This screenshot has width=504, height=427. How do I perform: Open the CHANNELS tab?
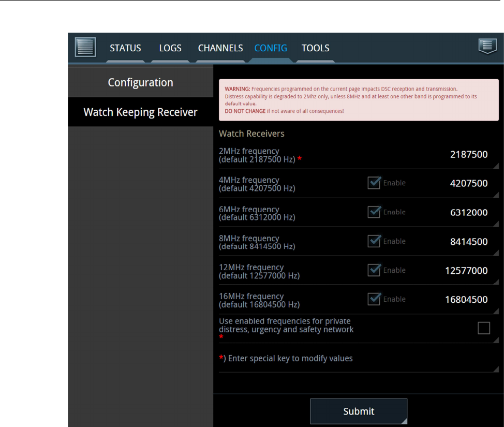tap(220, 48)
